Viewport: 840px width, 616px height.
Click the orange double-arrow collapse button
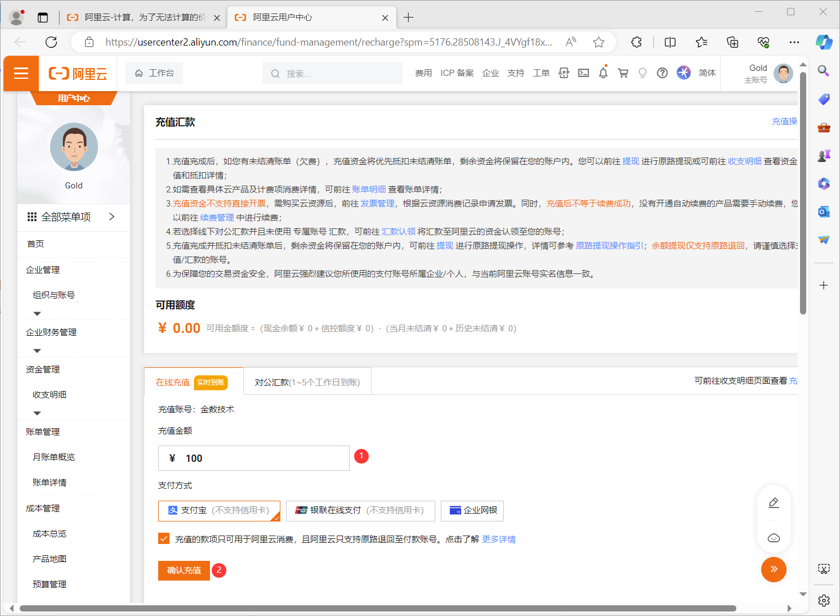(774, 569)
